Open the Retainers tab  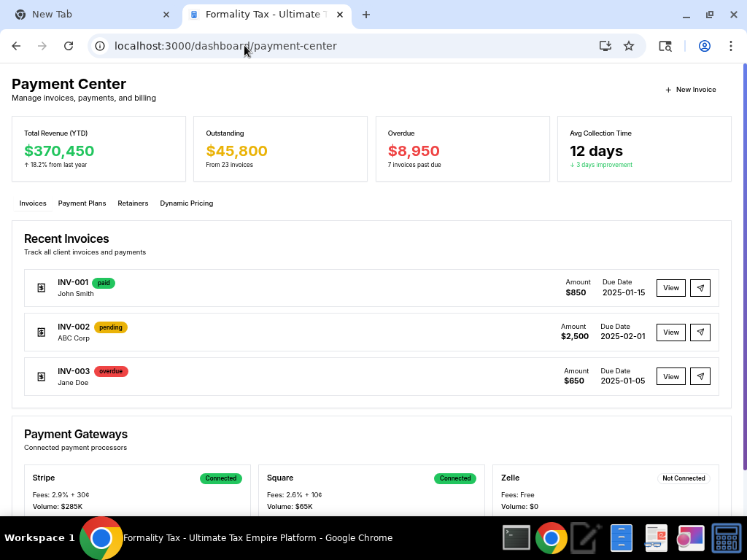[133, 203]
